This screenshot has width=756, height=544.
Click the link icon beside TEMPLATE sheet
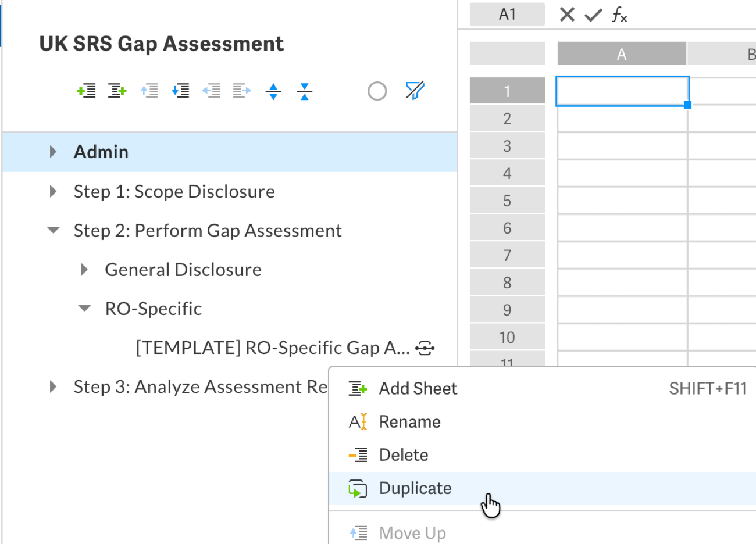point(425,348)
